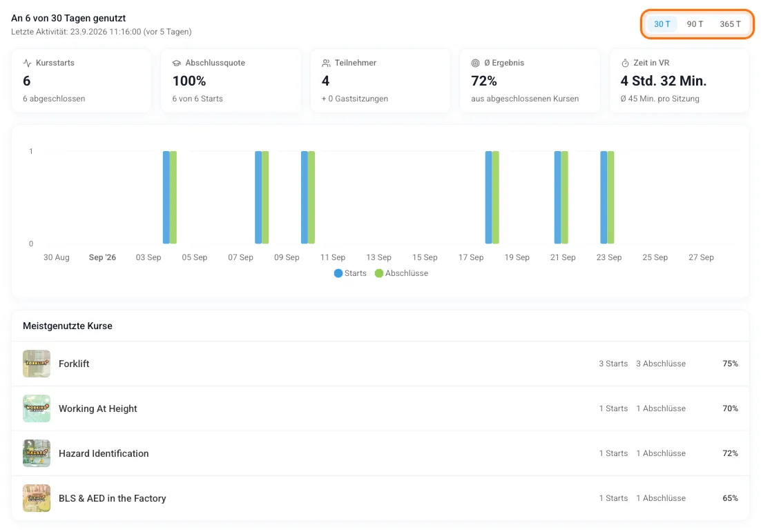Toggle Starts series in chart legend
Image resolution: width=761 pixels, height=532 pixels.
350,273
